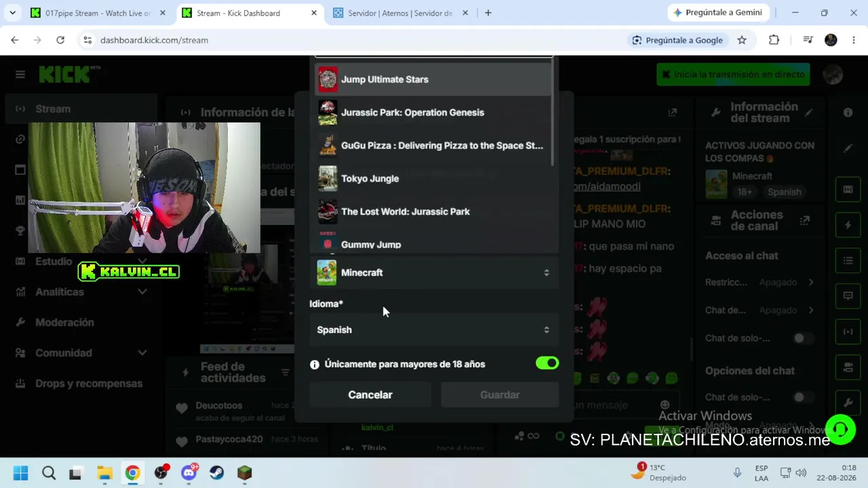
Task: Toggle the lightning bolt activity icon in right toolbar
Action: click(848, 225)
